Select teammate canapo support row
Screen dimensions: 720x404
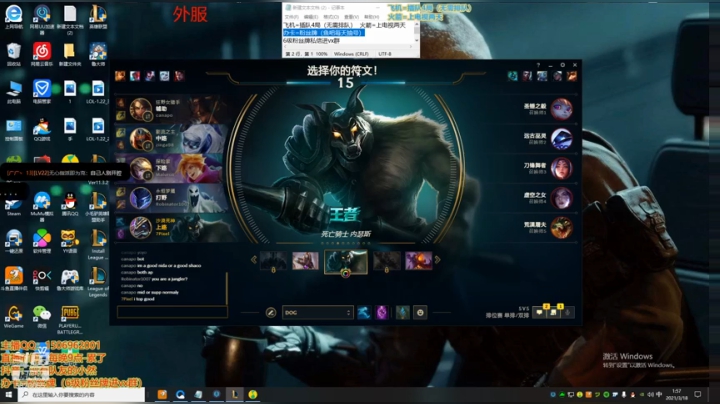coord(172,109)
